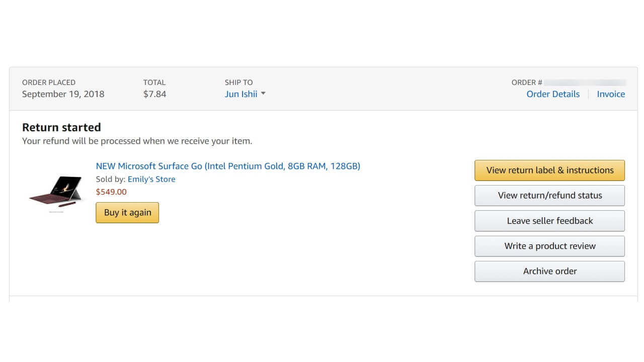Write a product review
Image resolution: width=644 pixels, height=362 pixels.
coord(549,246)
